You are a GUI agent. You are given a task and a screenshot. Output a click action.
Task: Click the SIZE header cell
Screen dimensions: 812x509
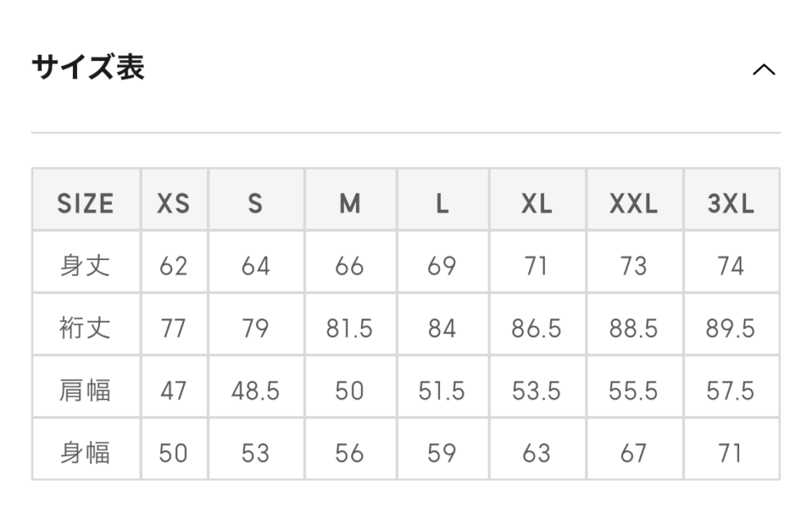(x=86, y=203)
